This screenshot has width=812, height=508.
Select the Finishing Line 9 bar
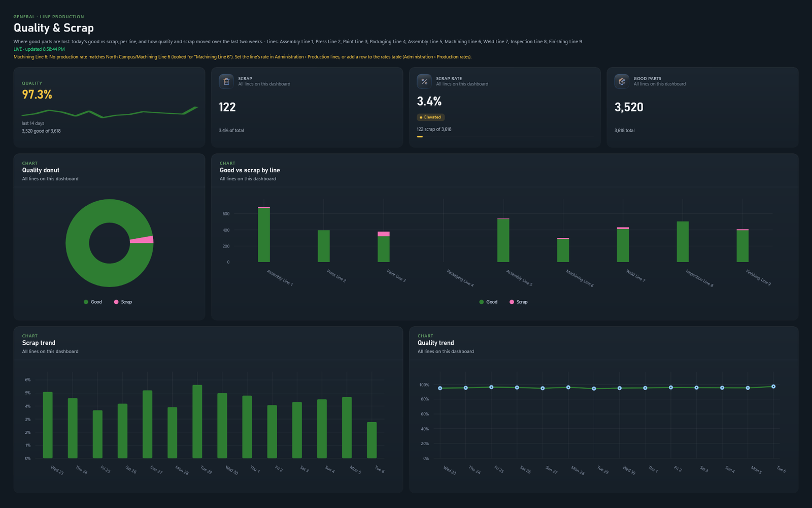click(742, 246)
